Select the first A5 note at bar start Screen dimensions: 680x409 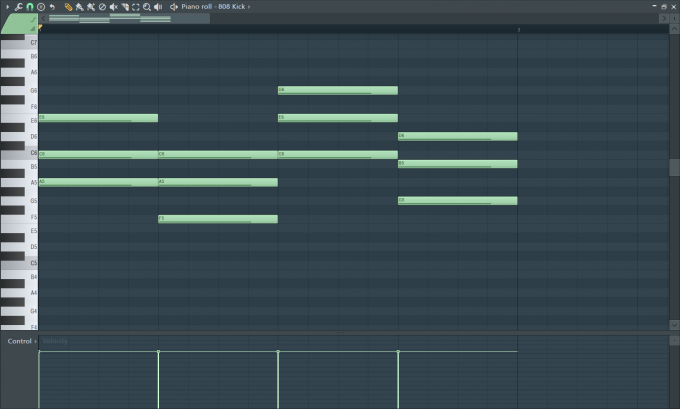(98, 182)
